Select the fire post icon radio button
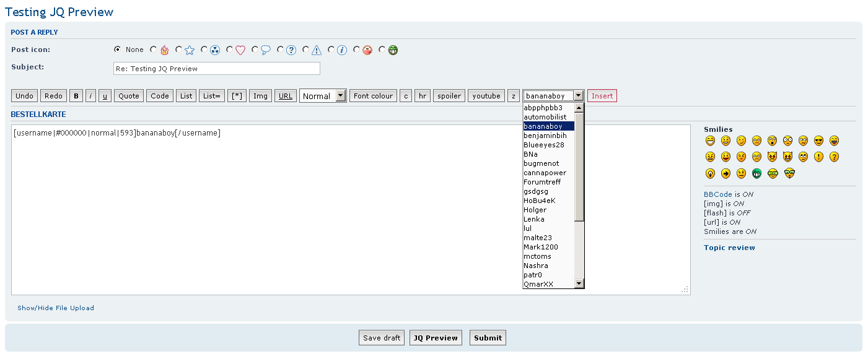The height and width of the screenshot is (359, 868). 154,50
